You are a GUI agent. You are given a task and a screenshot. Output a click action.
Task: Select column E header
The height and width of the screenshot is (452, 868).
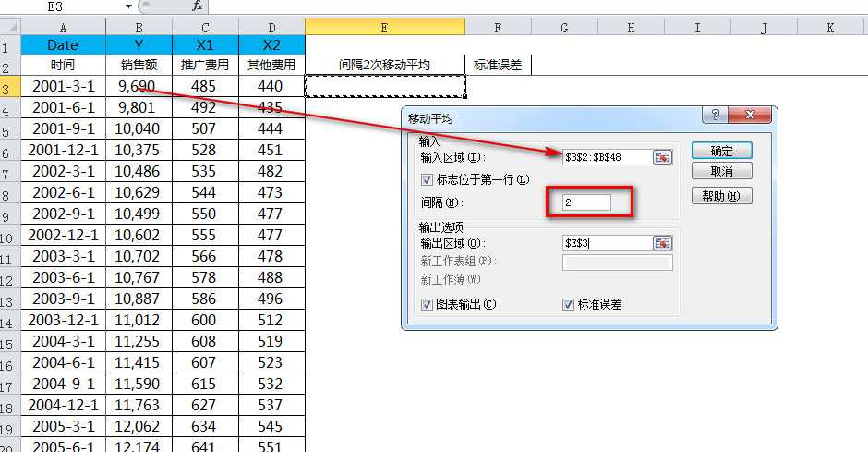tap(385, 27)
